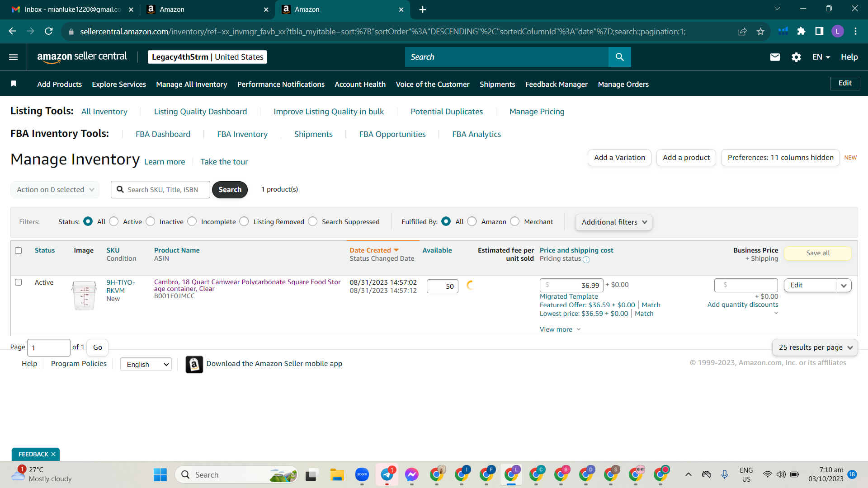This screenshot has height=488, width=868.
Task: Open File Explorer from the taskbar
Action: [x=337, y=475]
